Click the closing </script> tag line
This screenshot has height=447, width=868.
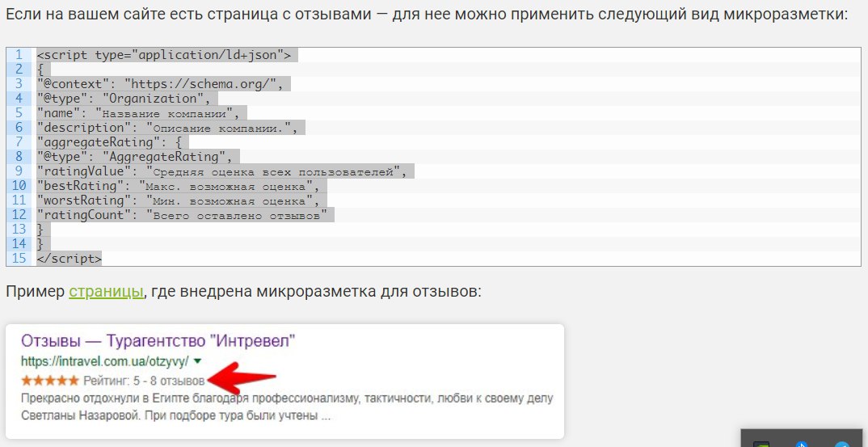(70, 258)
